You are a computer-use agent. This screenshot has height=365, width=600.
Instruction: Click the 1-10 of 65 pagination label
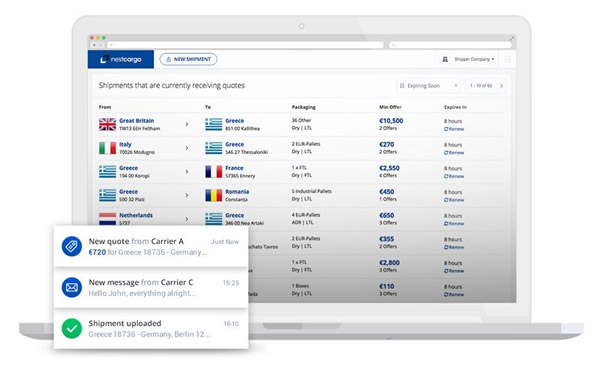pyautogui.click(x=481, y=86)
